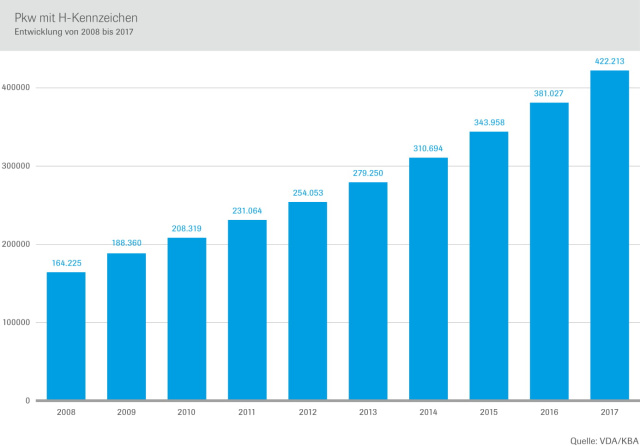640x446 pixels.
Task: Click the value label 422.213
Action: coord(609,61)
